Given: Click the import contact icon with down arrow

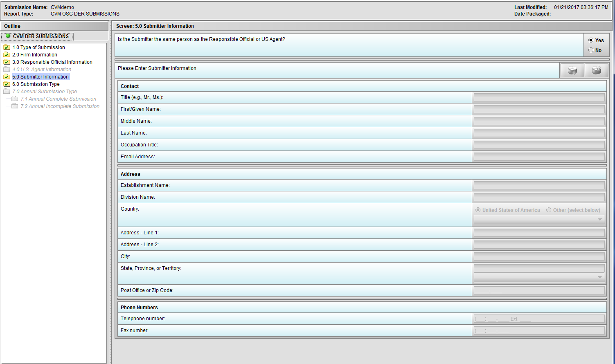Looking at the screenshot, I should tap(572, 70).
